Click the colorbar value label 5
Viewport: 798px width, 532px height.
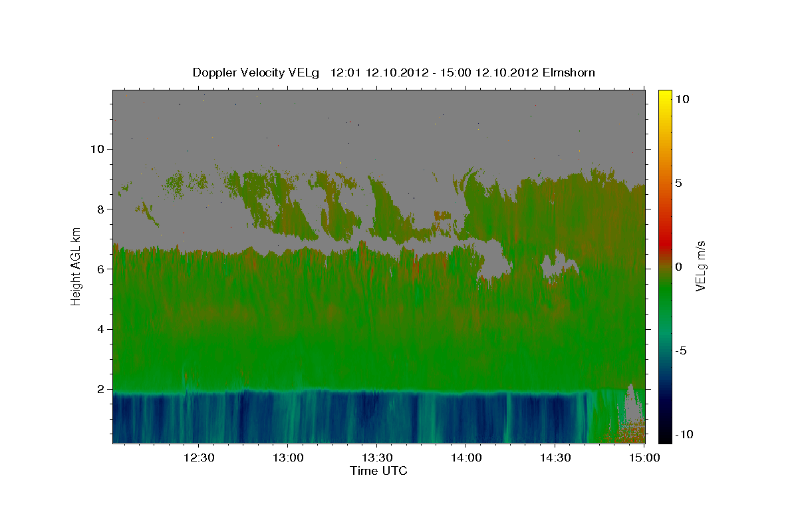tap(679, 182)
